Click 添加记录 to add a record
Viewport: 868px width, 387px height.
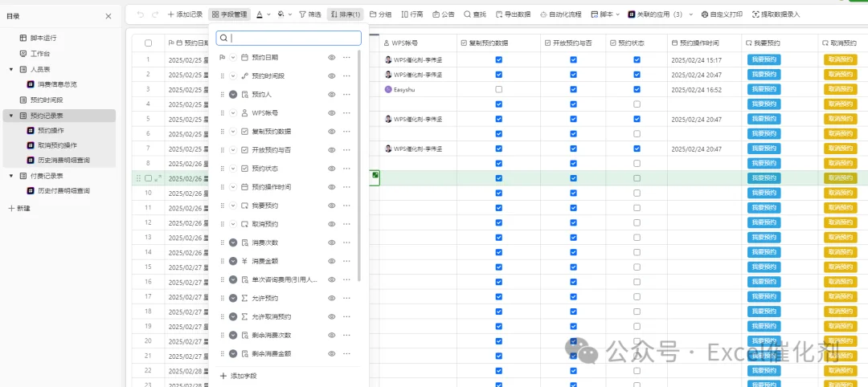(185, 14)
